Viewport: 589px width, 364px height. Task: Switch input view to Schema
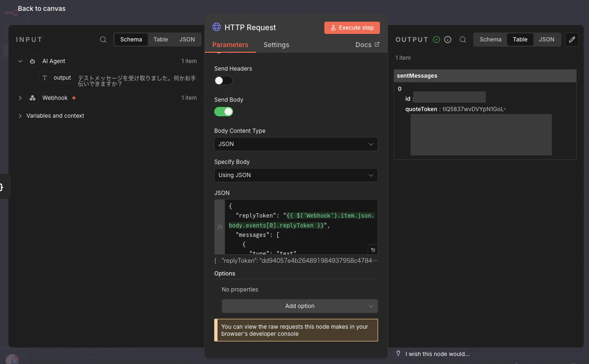[131, 40]
